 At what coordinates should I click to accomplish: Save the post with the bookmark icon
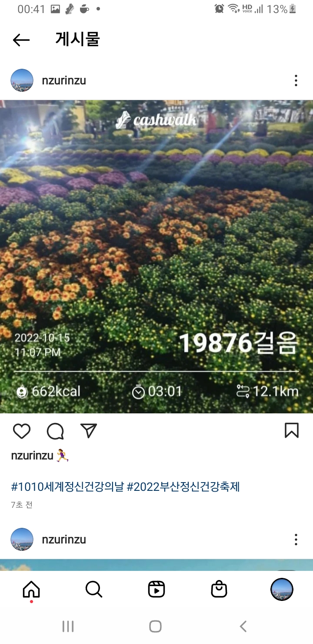(x=291, y=430)
